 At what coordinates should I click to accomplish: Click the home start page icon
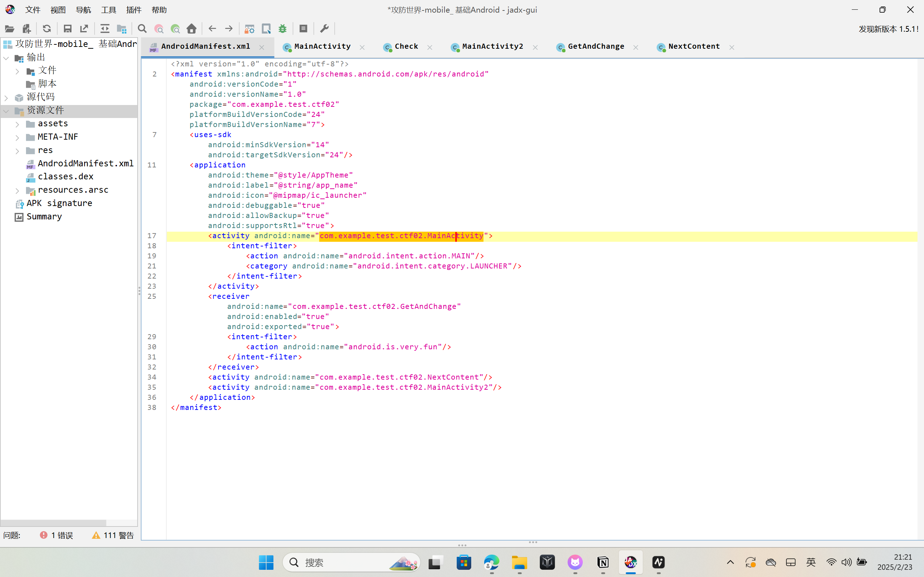pyautogui.click(x=192, y=29)
